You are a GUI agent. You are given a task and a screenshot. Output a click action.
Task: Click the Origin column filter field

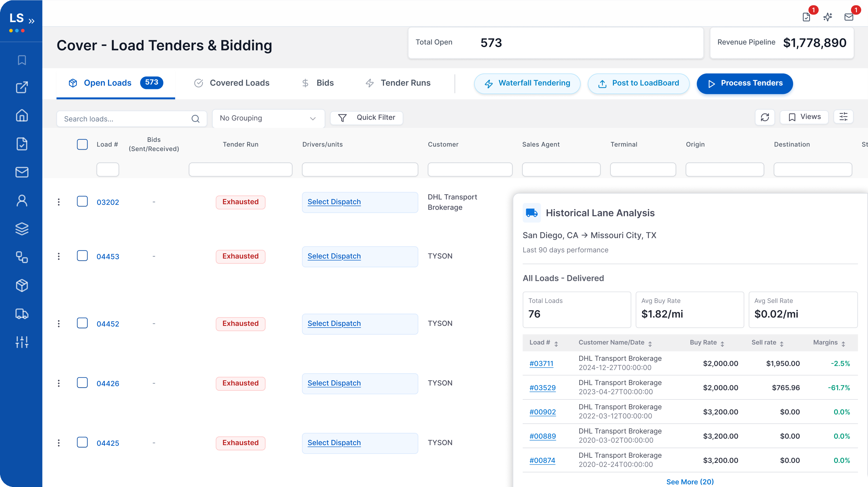(724, 169)
